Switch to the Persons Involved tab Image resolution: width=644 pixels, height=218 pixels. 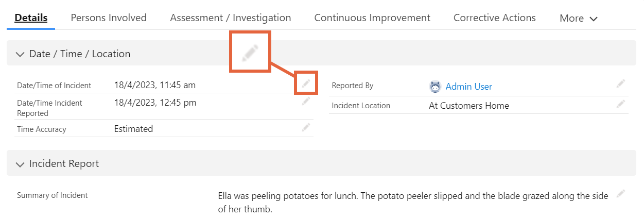(109, 18)
